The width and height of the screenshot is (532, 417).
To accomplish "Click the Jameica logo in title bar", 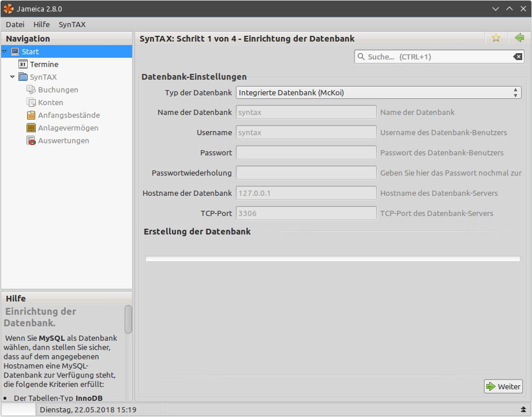I will point(9,9).
